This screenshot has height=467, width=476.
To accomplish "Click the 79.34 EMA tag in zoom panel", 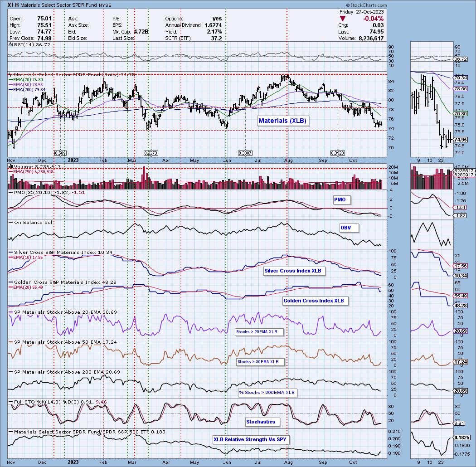I will [461, 78].
